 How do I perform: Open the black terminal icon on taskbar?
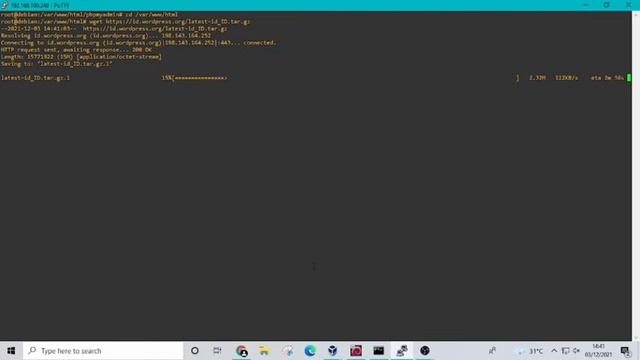point(378,351)
